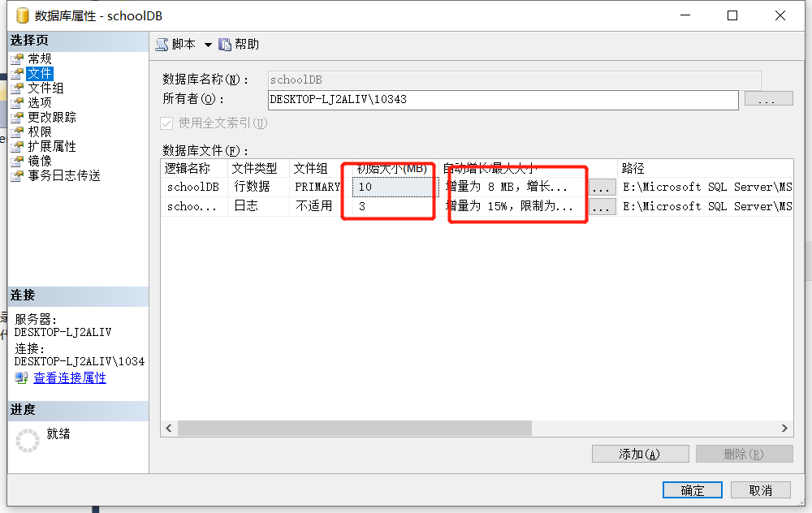The height and width of the screenshot is (513, 812).
Task: Open autogrowth settings for the log file row
Action: click(x=601, y=207)
